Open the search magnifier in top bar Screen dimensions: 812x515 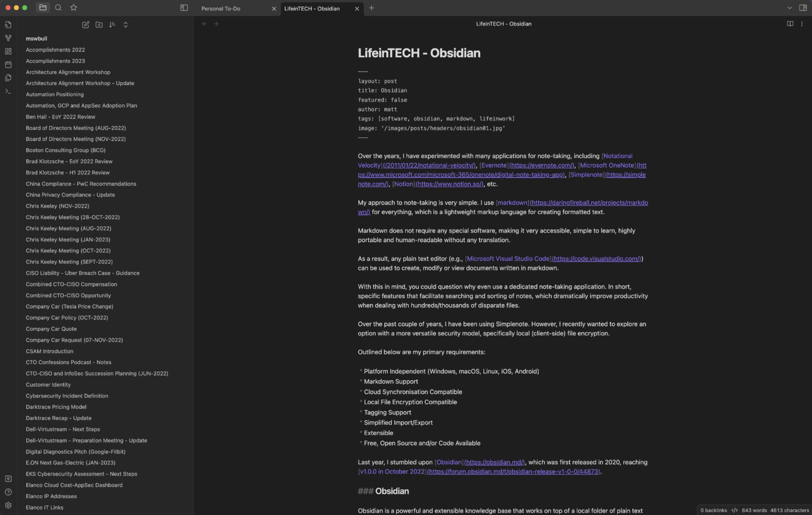[x=58, y=8]
